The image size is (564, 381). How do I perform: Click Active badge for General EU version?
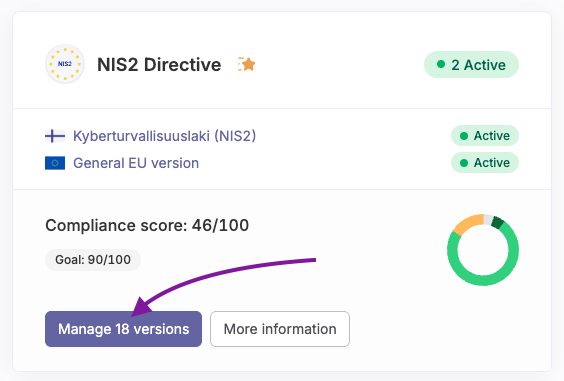485,163
